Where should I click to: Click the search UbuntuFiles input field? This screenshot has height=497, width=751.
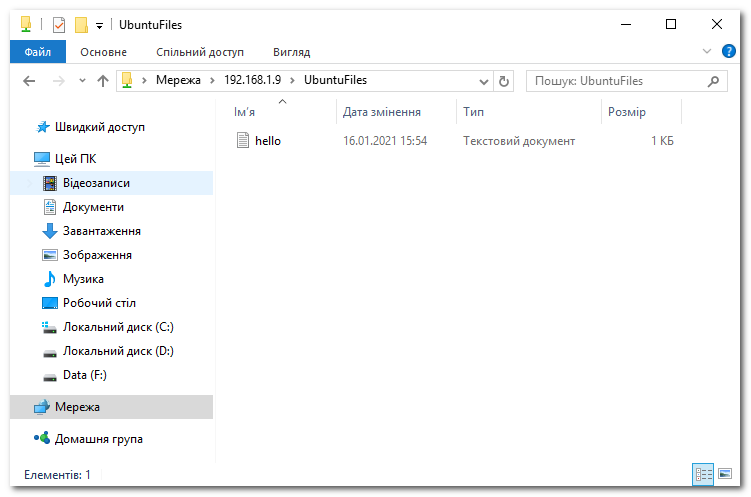point(616,81)
